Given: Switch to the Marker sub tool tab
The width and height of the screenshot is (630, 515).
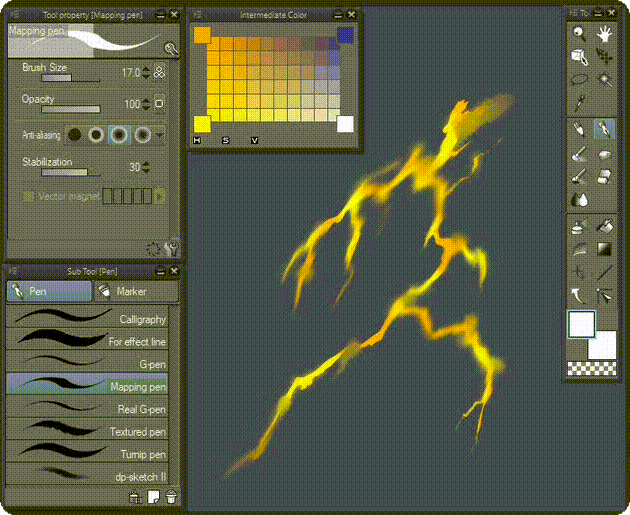Looking at the screenshot, I should pos(136,291).
